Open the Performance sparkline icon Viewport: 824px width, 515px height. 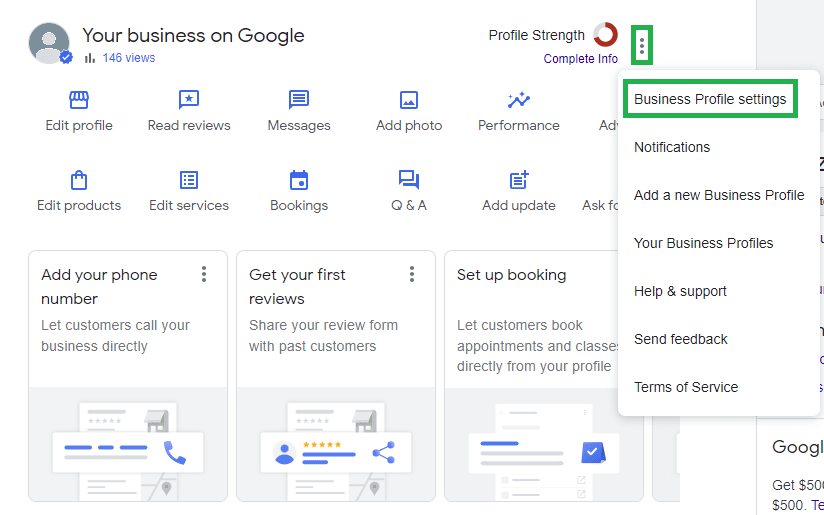pyautogui.click(x=519, y=99)
